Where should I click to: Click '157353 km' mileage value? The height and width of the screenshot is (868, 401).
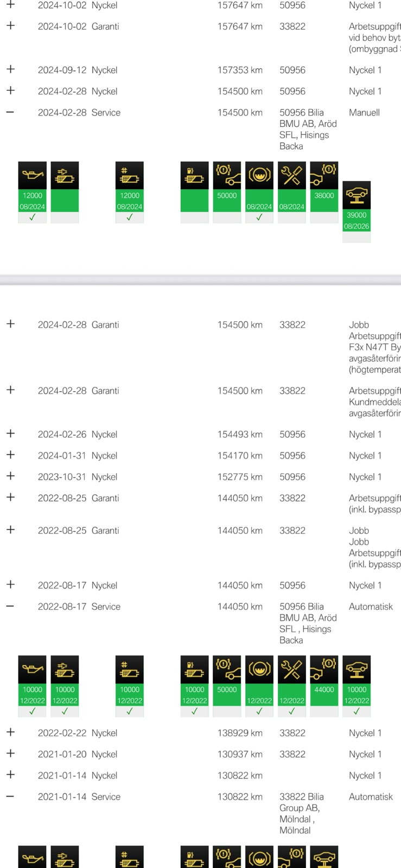click(x=240, y=70)
